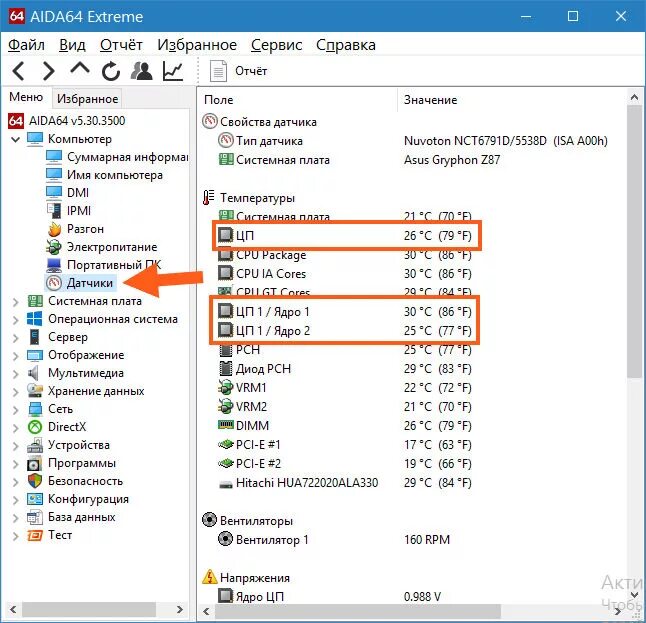Click the up-level arrow toolbar icon
The height and width of the screenshot is (623, 646).
tap(80, 68)
